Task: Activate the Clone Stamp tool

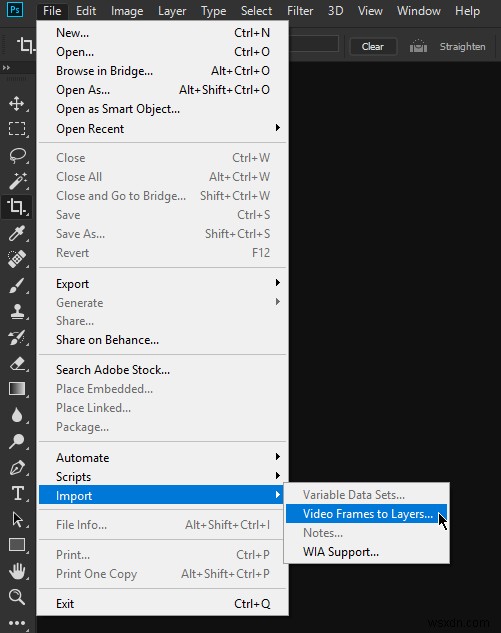Action: [17, 311]
